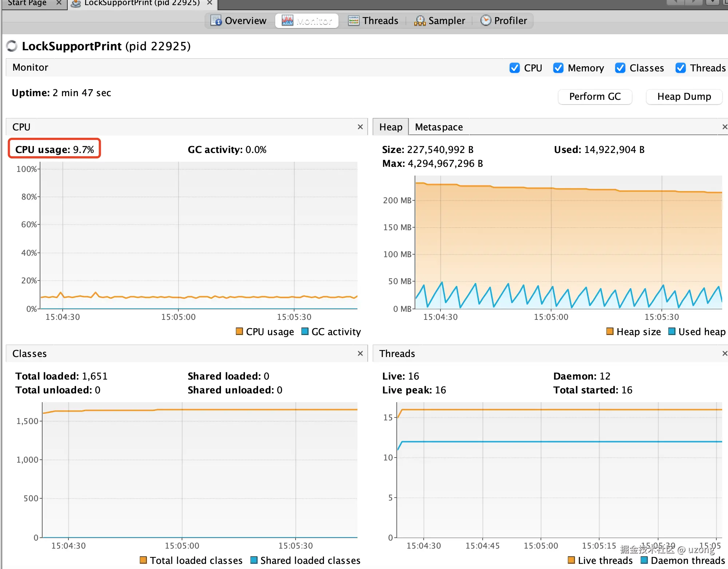Uncheck the CPU checkbox
This screenshot has height=569, width=728.
[x=515, y=68]
